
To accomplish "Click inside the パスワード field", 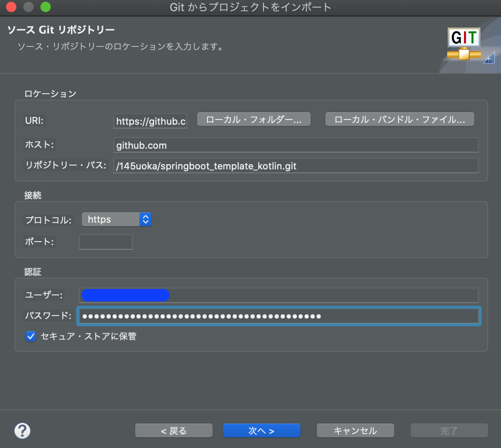I will [279, 316].
